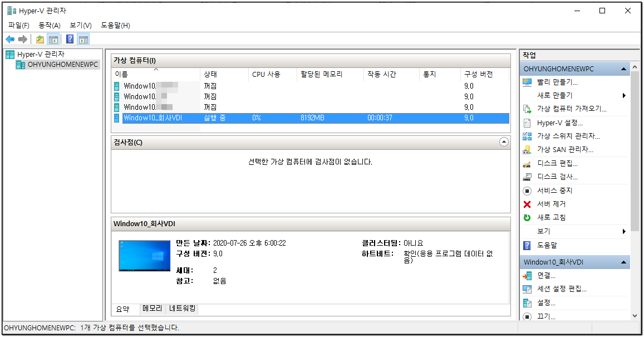Toggle the show/hide action pane icon
Image resolution: width=644 pixels, height=337 pixels.
point(83,40)
